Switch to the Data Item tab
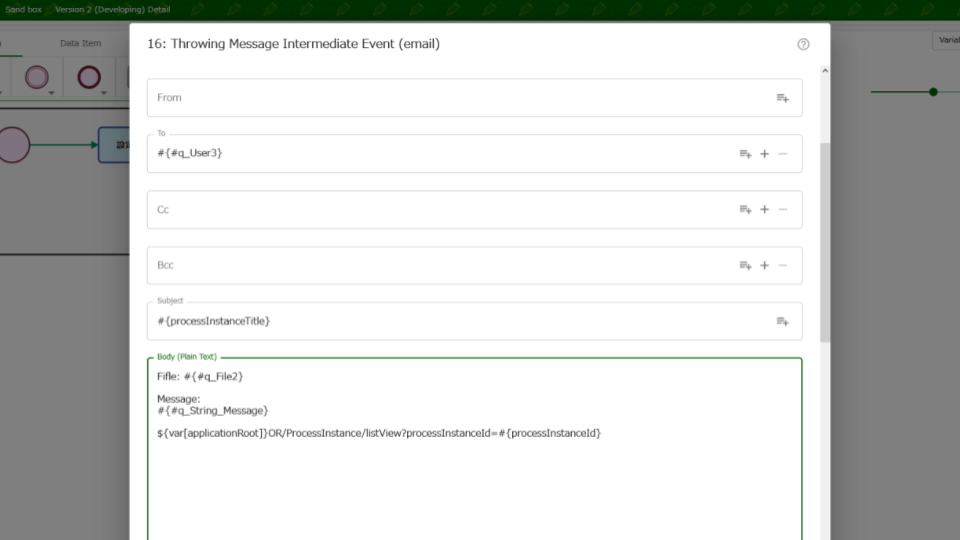The image size is (960, 540). (80, 44)
